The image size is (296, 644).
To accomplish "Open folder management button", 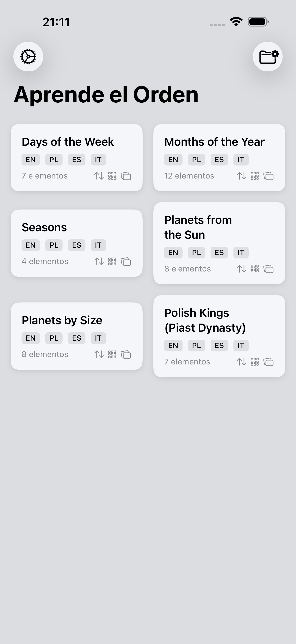I will (x=268, y=57).
